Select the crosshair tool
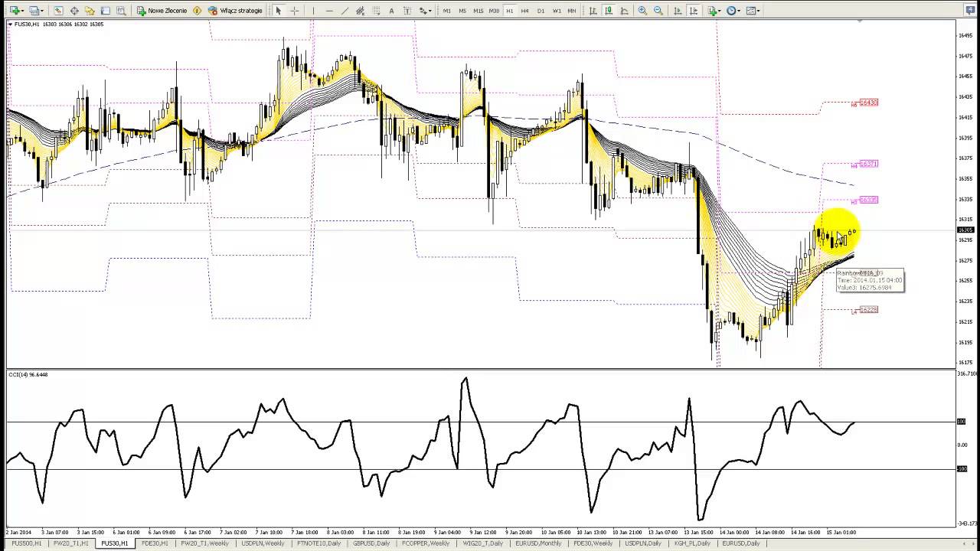Screen dimensions: 980x551 pyautogui.click(x=295, y=11)
